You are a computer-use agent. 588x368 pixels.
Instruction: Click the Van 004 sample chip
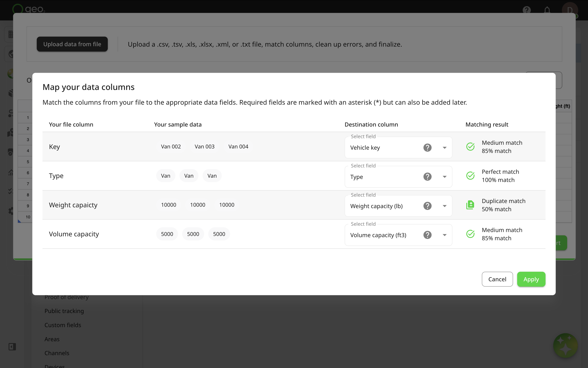pyautogui.click(x=238, y=147)
